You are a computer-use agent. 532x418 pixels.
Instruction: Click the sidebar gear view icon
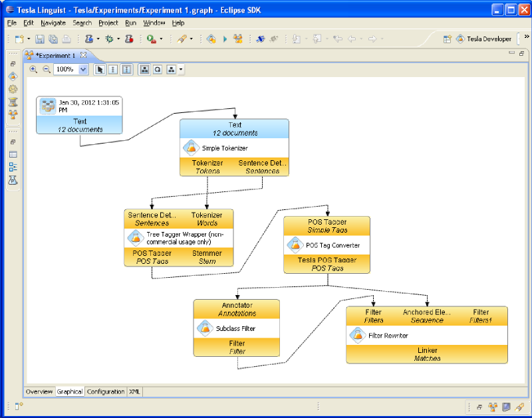tap(13, 89)
